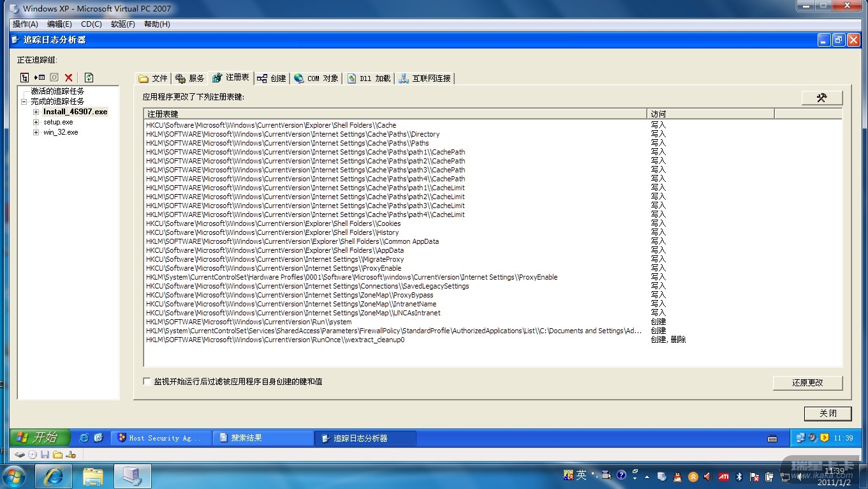Expand the Install_46907.exe tree node

pyautogui.click(x=36, y=112)
